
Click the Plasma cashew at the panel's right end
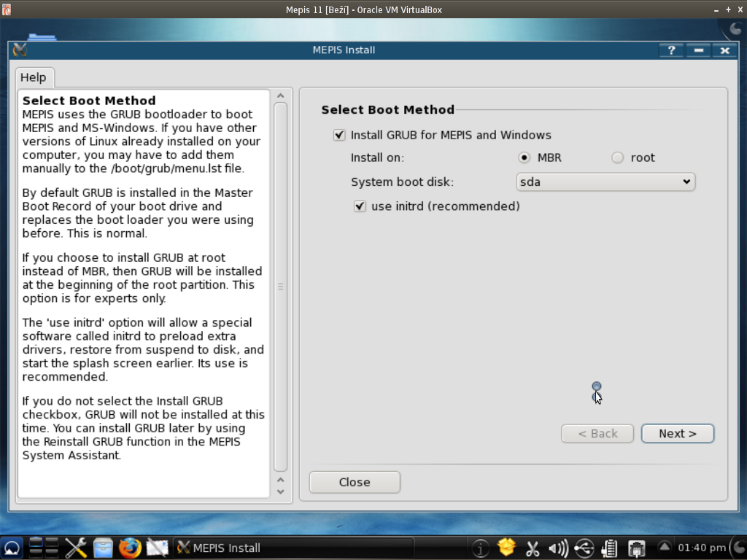pyautogui.click(x=738, y=548)
